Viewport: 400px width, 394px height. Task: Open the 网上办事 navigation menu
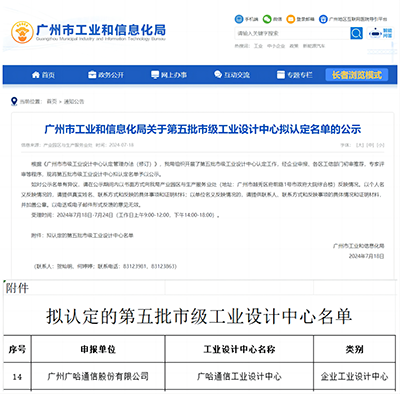click(x=174, y=75)
